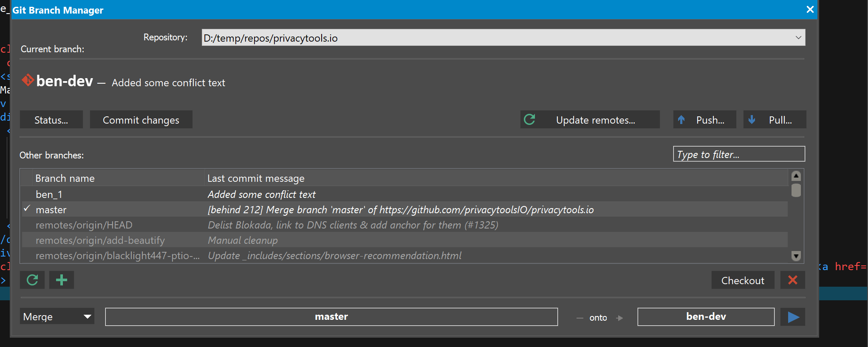
Task: Select remotes/origin/HEAD branch
Action: pyautogui.click(x=84, y=225)
